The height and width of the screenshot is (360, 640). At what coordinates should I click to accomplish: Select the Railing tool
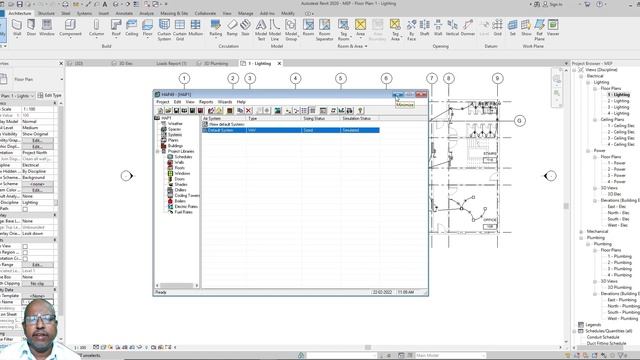coord(216,28)
